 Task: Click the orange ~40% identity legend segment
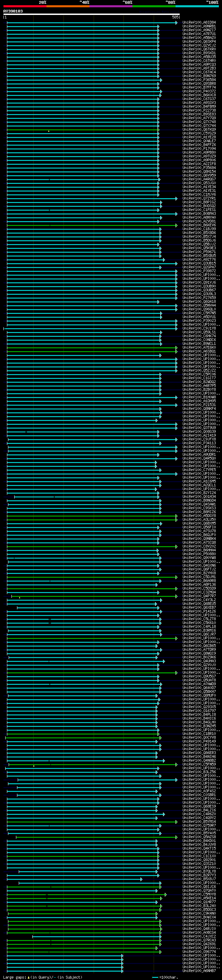coord(68,6)
